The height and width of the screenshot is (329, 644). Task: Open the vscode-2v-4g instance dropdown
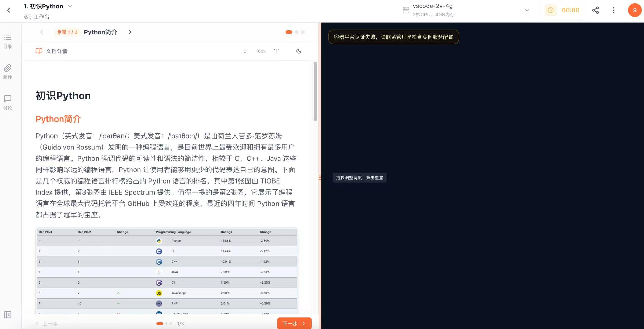pyautogui.click(x=527, y=10)
